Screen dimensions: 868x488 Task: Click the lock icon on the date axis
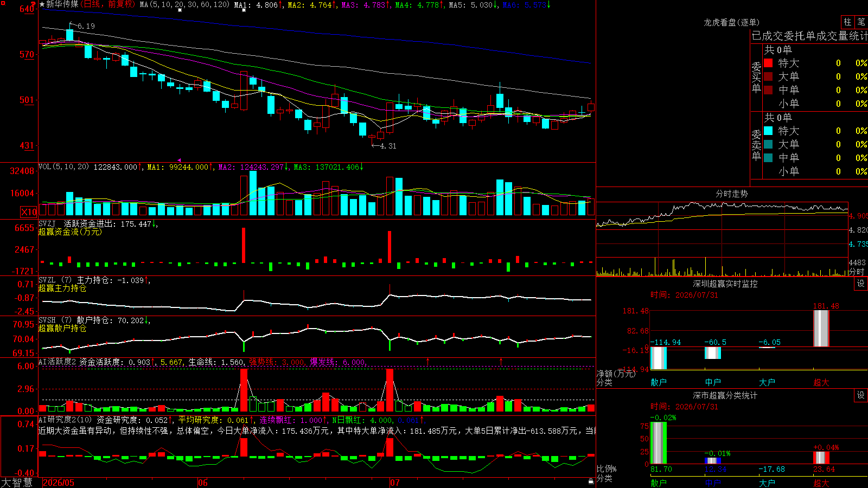coord(591,481)
